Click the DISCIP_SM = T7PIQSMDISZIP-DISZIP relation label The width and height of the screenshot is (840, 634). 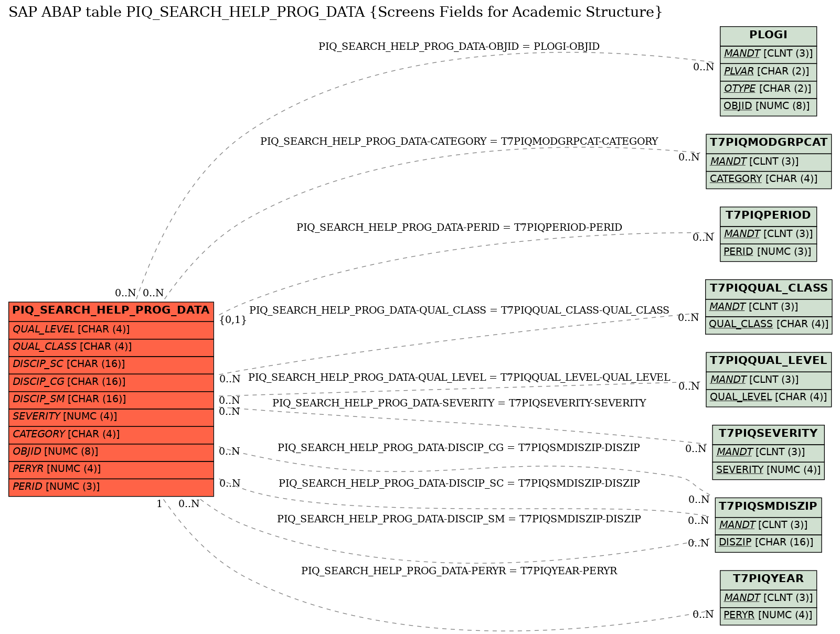[459, 519]
